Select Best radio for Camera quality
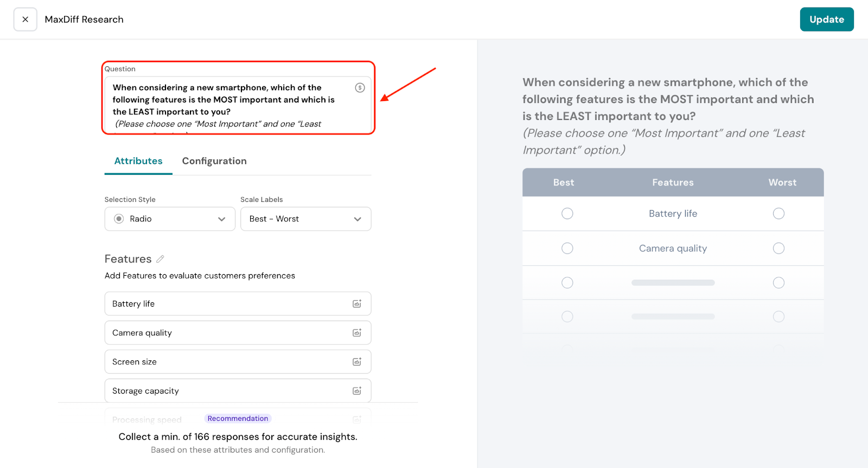This screenshot has height=468, width=868. click(567, 248)
